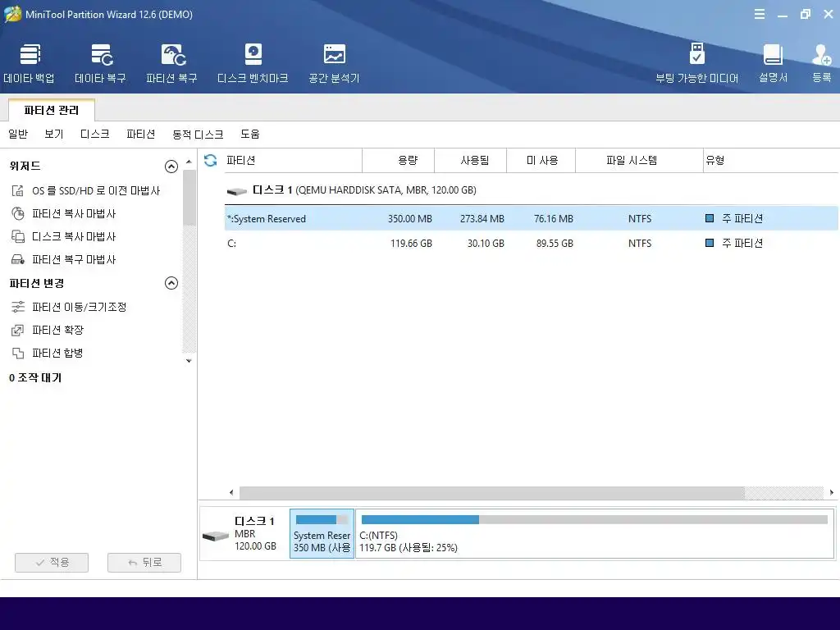The image size is (840, 630).
Task: Click the 디스크 1 MBR 120.00 GB label
Action: click(x=256, y=533)
